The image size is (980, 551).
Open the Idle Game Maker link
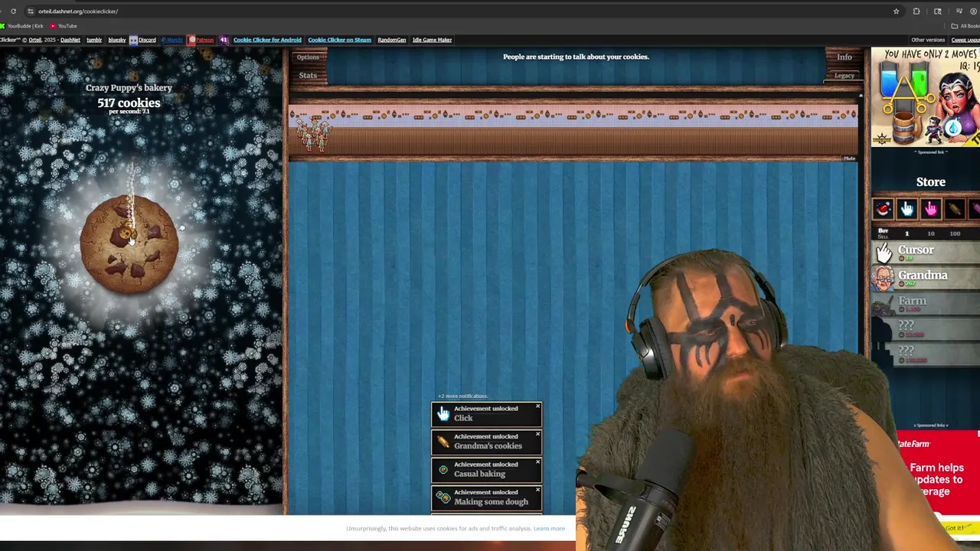[432, 40]
